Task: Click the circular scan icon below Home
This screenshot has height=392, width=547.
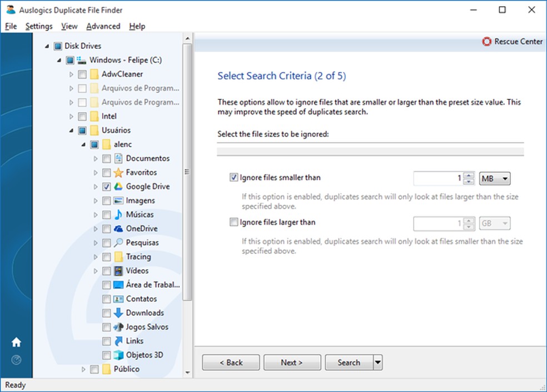Action: 16,360
